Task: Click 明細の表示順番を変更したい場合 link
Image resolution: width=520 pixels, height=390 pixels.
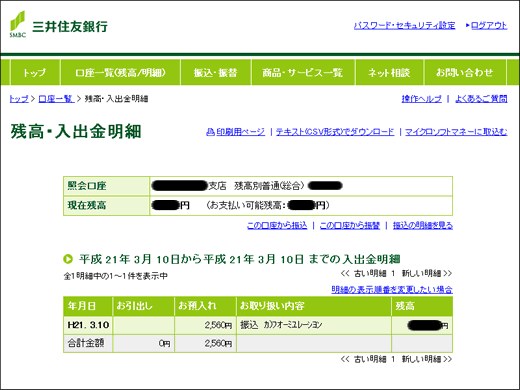Action: 392,289
